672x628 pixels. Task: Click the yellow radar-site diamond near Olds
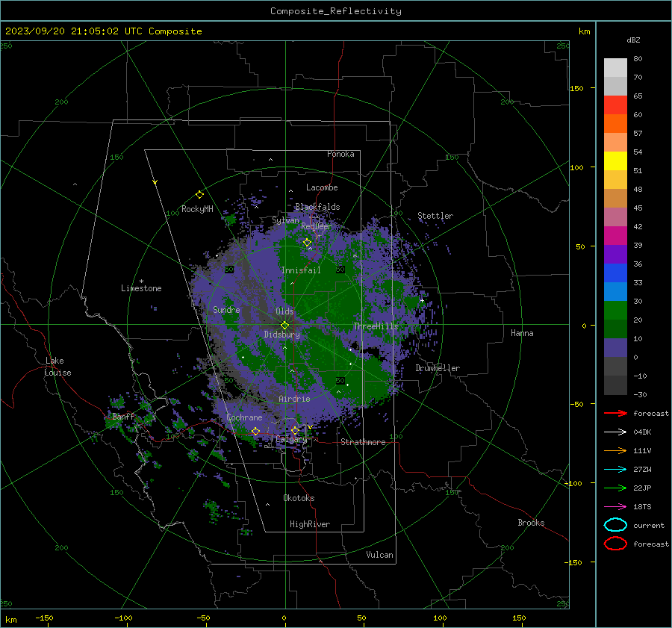(x=285, y=326)
